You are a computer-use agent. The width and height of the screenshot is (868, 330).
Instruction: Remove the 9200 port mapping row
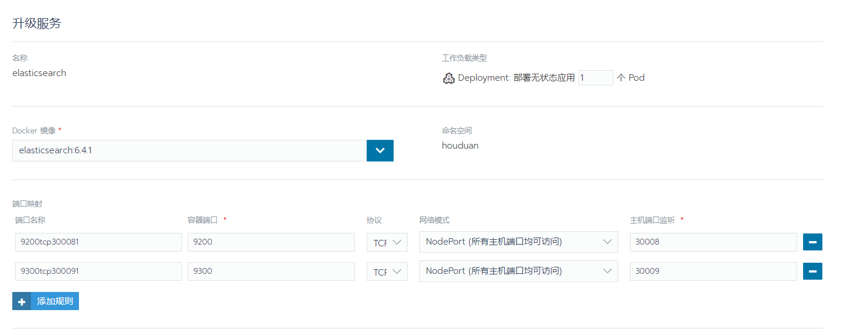pos(812,242)
